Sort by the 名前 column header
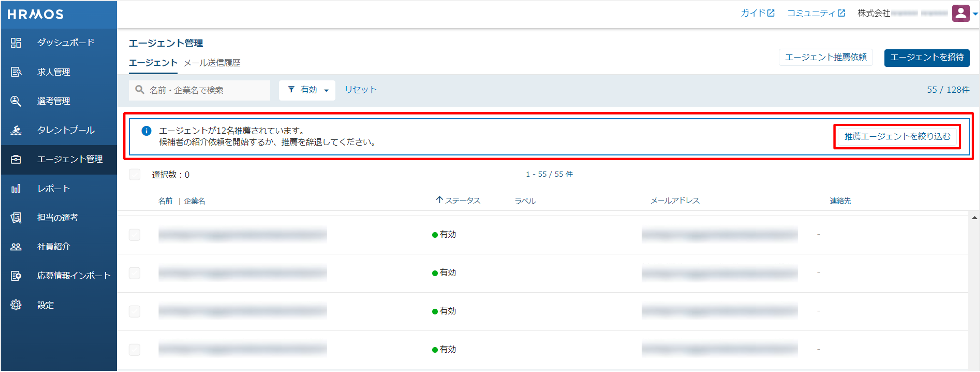 (165, 201)
